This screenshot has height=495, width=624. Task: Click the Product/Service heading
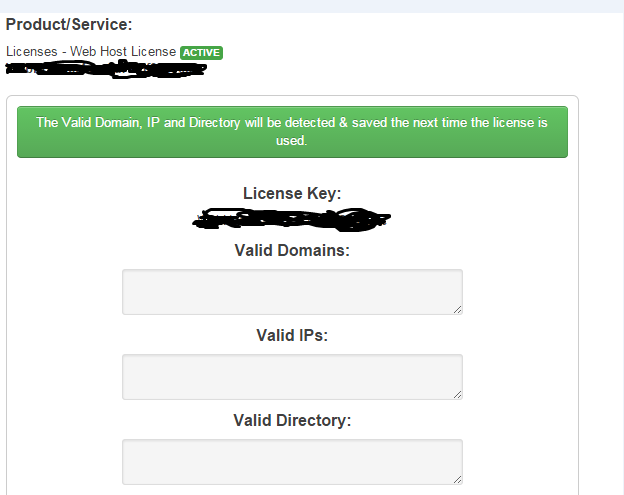point(69,24)
